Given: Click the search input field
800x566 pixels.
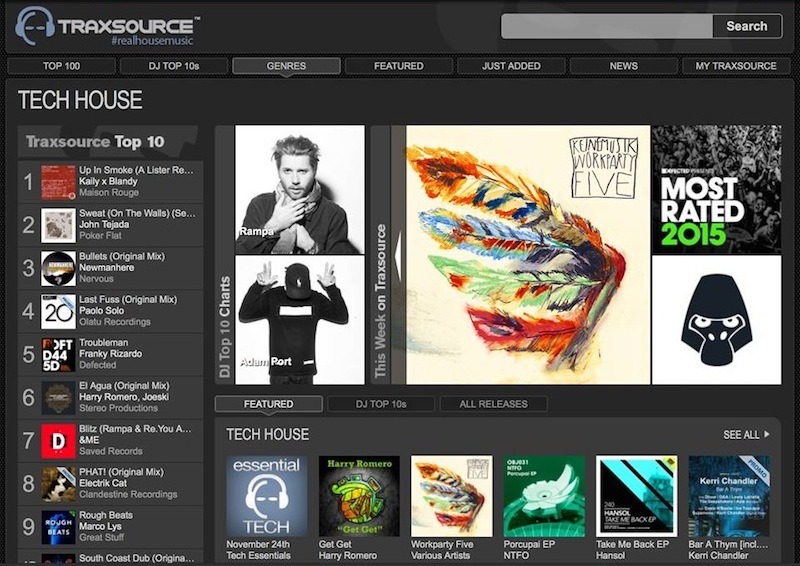Looking at the screenshot, I should pyautogui.click(x=607, y=26).
